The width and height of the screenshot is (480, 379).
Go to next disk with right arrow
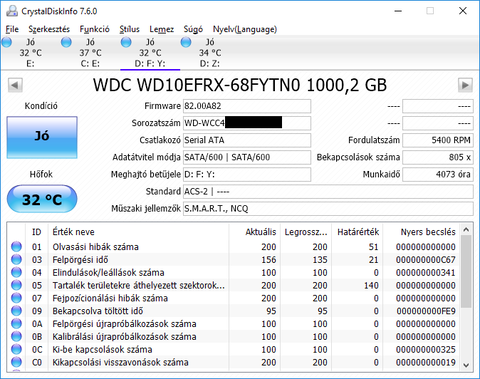pyautogui.click(x=465, y=85)
